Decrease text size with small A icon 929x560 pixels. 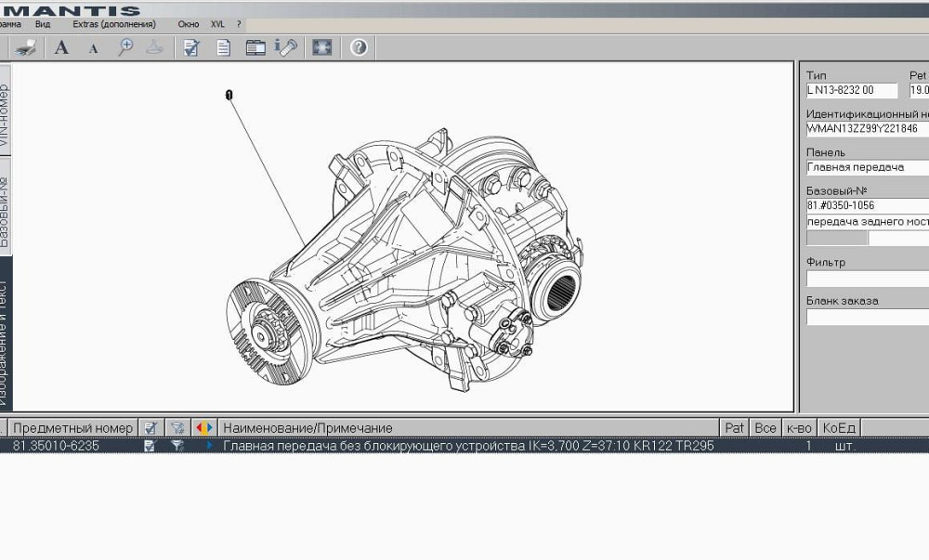point(93,48)
